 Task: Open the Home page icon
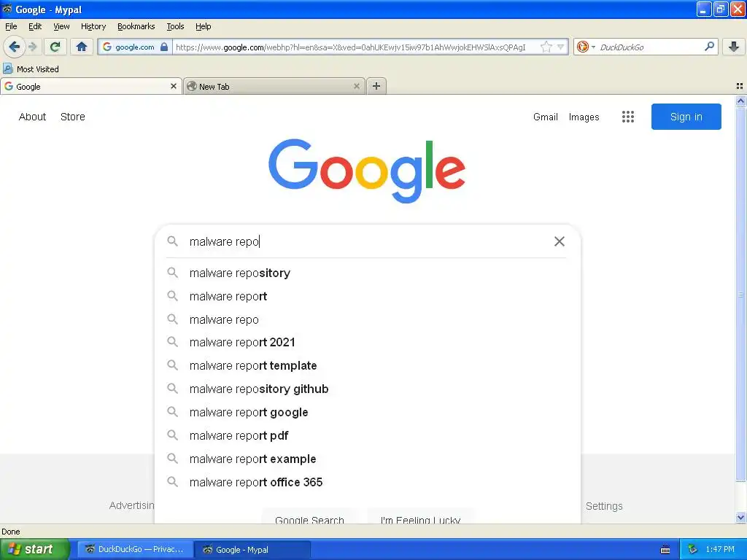tap(82, 47)
